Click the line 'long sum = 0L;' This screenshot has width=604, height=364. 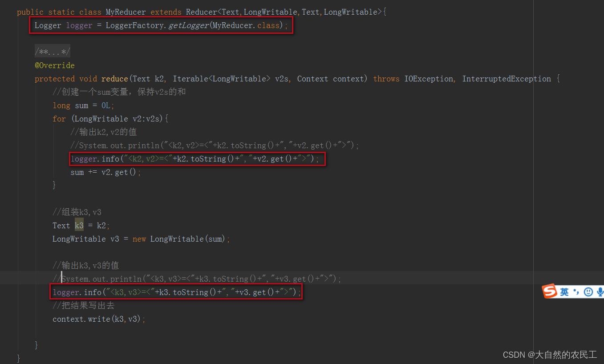click(x=84, y=105)
